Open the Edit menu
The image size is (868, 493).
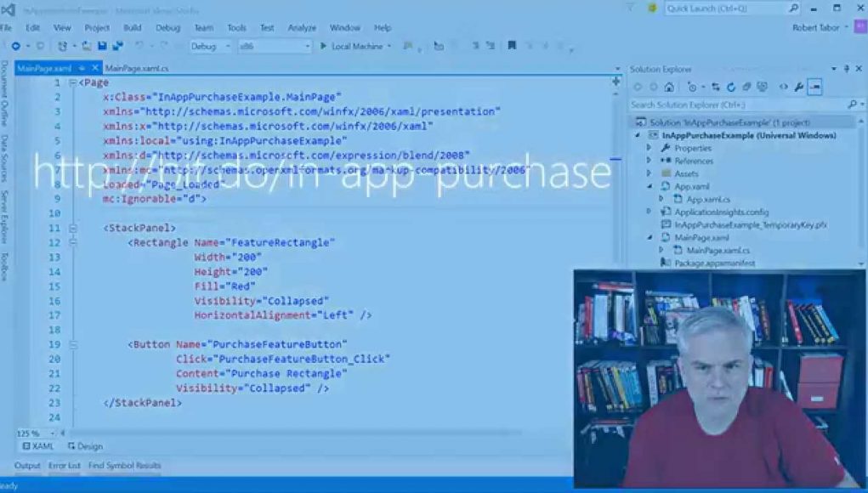(32, 28)
